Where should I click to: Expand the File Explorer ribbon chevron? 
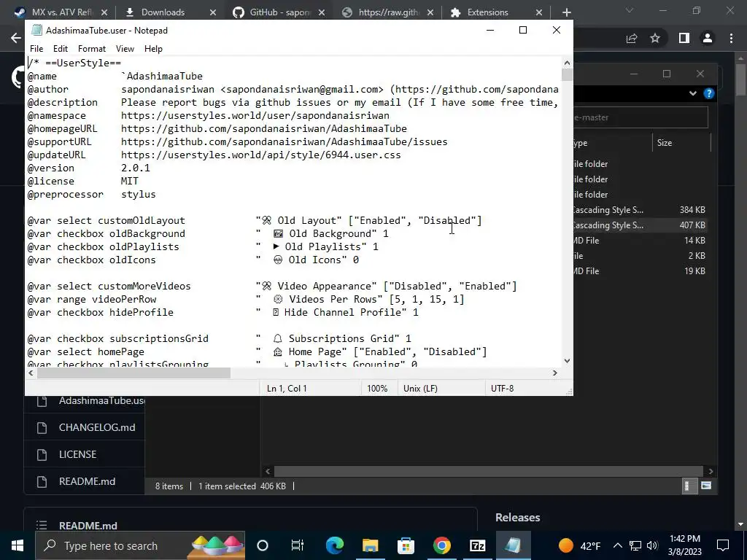[x=693, y=93]
